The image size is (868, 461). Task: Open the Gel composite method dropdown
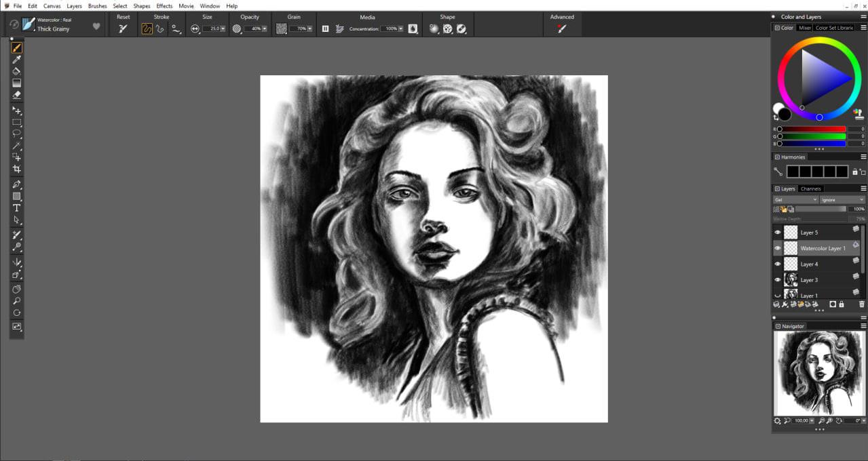click(795, 200)
